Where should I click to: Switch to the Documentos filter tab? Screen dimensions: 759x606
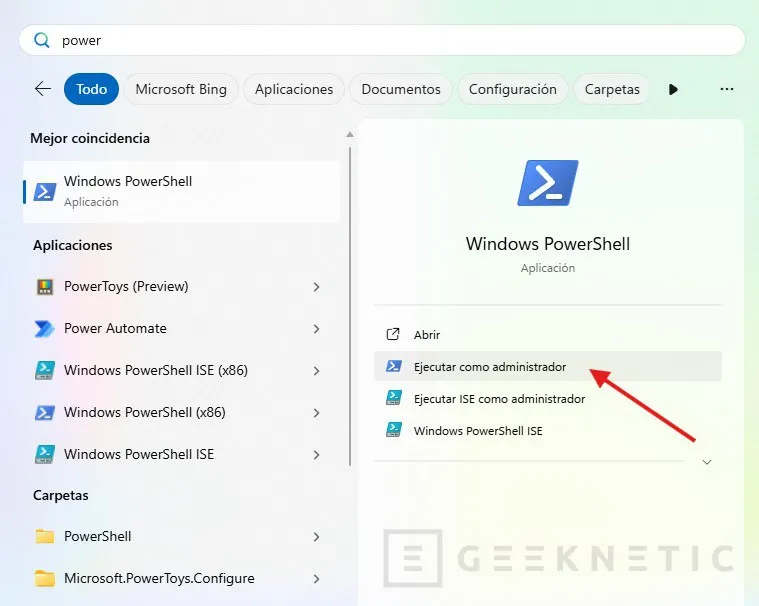[x=401, y=89]
